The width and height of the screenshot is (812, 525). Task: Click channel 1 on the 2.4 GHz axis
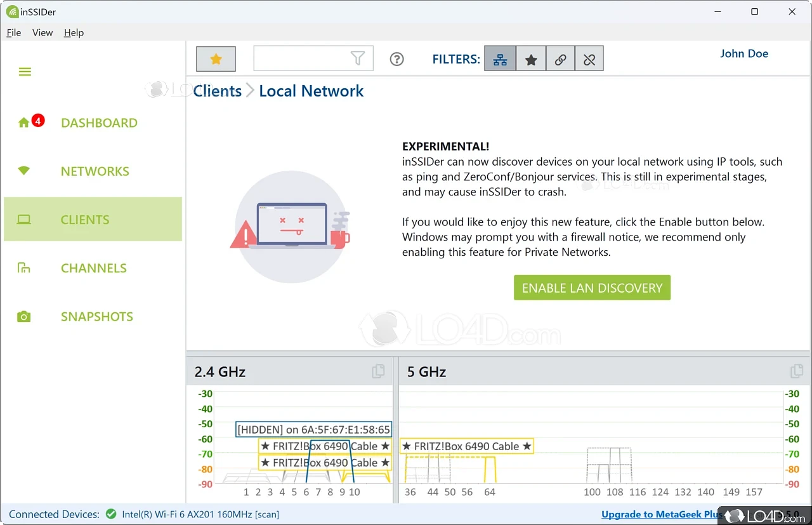coord(246,492)
